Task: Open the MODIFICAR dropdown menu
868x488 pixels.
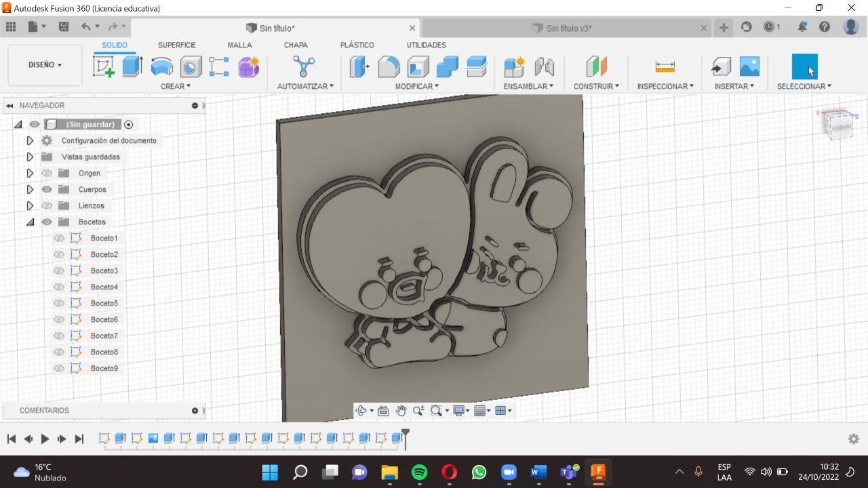Action: coord(417,86)
